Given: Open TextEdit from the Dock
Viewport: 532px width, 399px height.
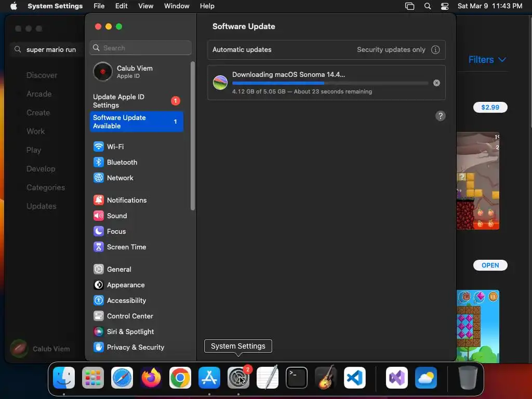Looking at the screenshot, I should click(268, 378).
